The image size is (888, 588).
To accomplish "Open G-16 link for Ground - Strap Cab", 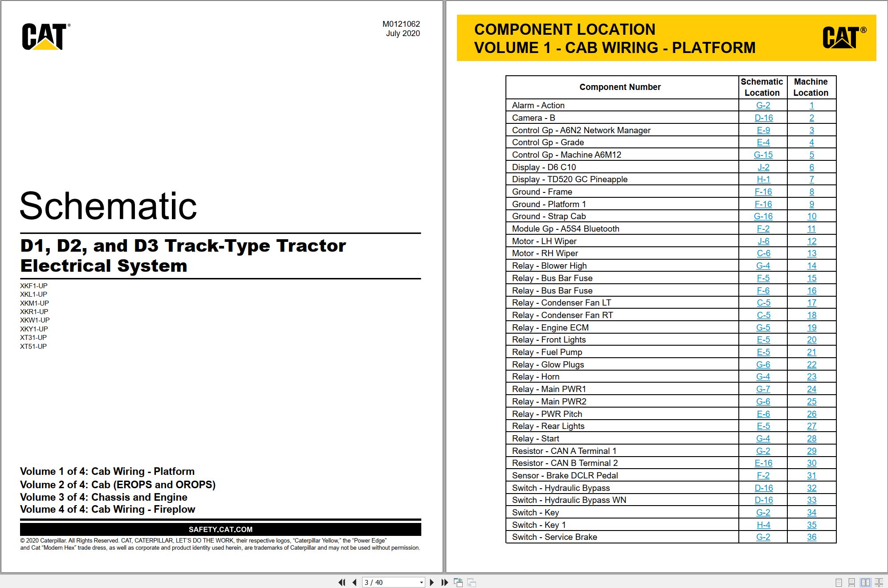I will 763,216.
